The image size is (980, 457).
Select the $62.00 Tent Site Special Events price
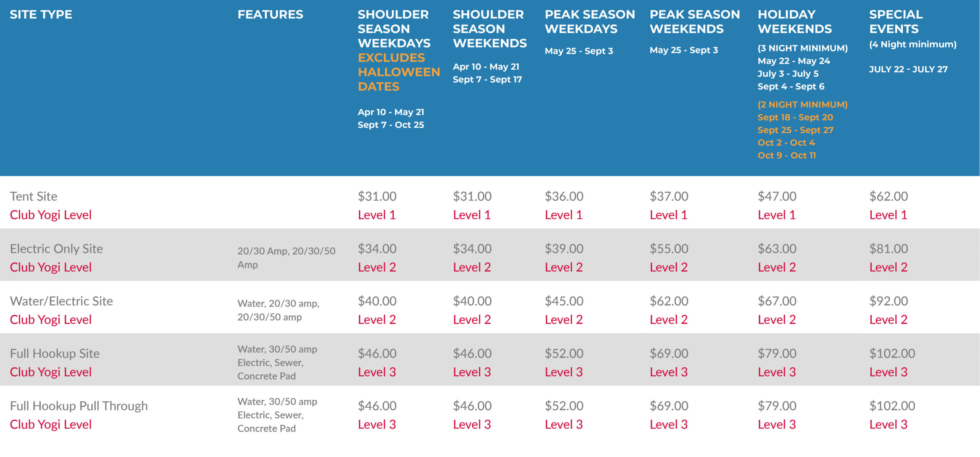click(889, 196)
